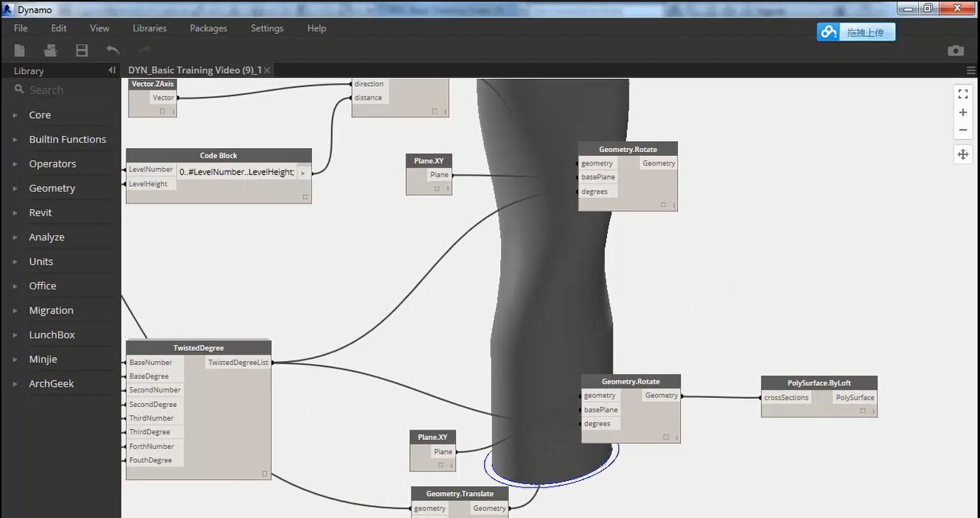The image size is (980, 518).
Task: Toggle preview square on Vector.ZAxis node
Action: tap(162, 111)
